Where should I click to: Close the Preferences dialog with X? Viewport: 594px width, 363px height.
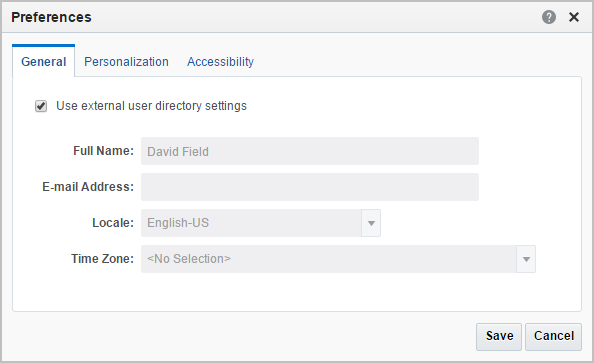[574, 17]
